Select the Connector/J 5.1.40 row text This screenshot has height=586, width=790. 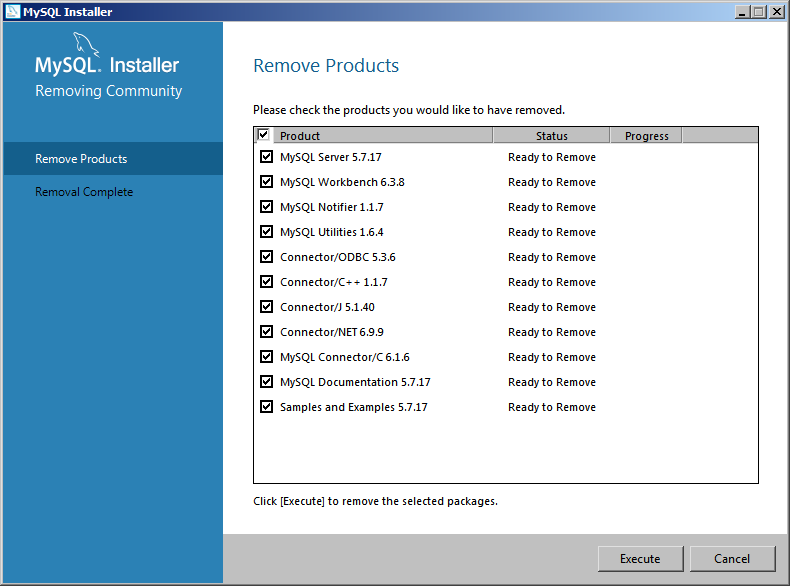327,307
